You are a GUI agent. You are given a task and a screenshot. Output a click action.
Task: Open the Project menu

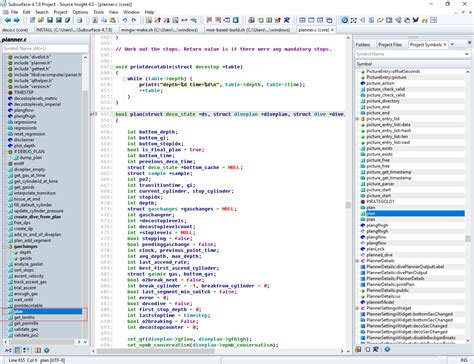click(x=60, y=12)
